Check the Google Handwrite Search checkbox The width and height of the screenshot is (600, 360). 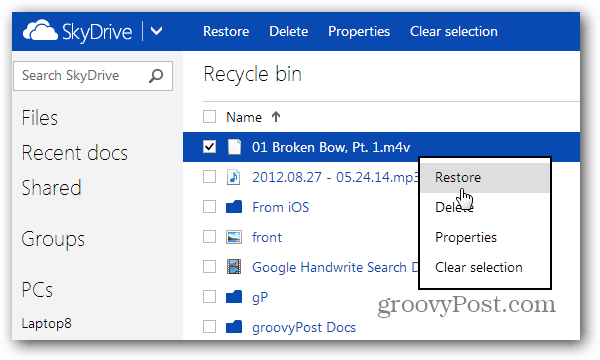pyautogui.click(x=209, y=267)
